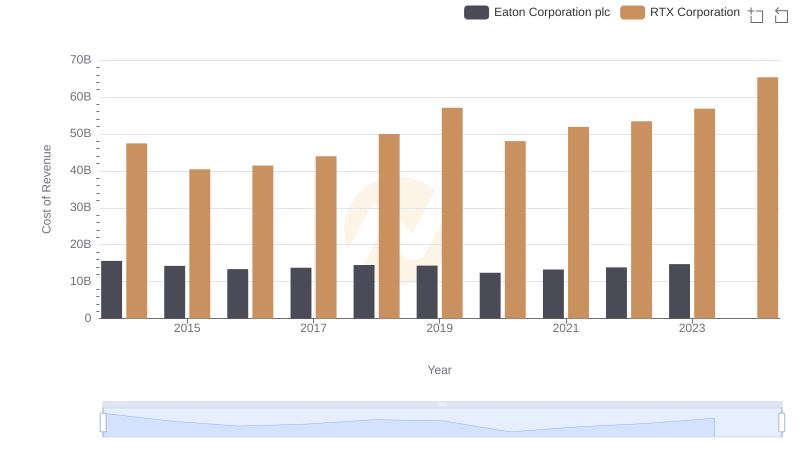Image resolution: width=800 pixels, height=461 pixels.
Task: Click the RTX bar for 2019
Action: [x=452, y=213]
